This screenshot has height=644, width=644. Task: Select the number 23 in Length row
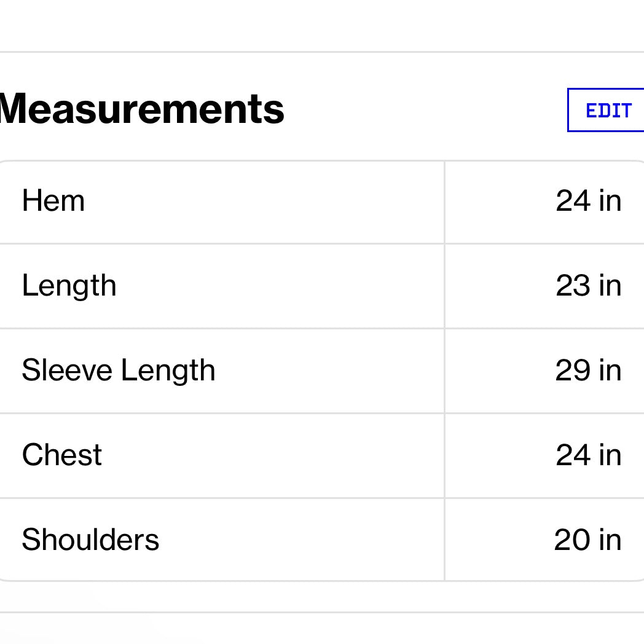click(x=573, y=286)
